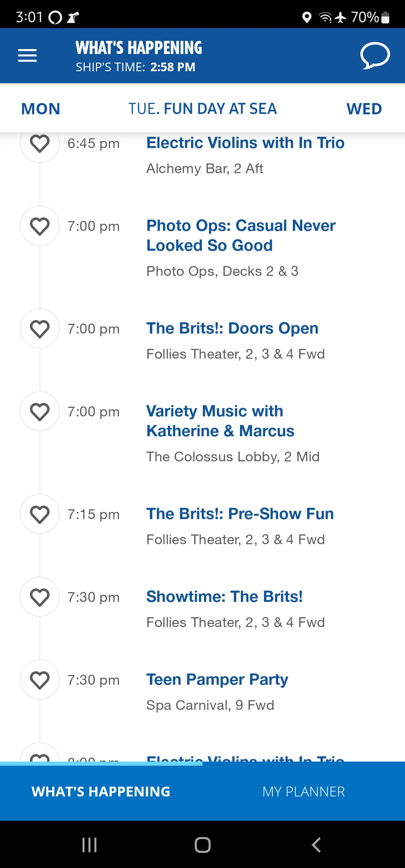Select the TUE. Fun Day at Sea tab

[x=202, y=109]
